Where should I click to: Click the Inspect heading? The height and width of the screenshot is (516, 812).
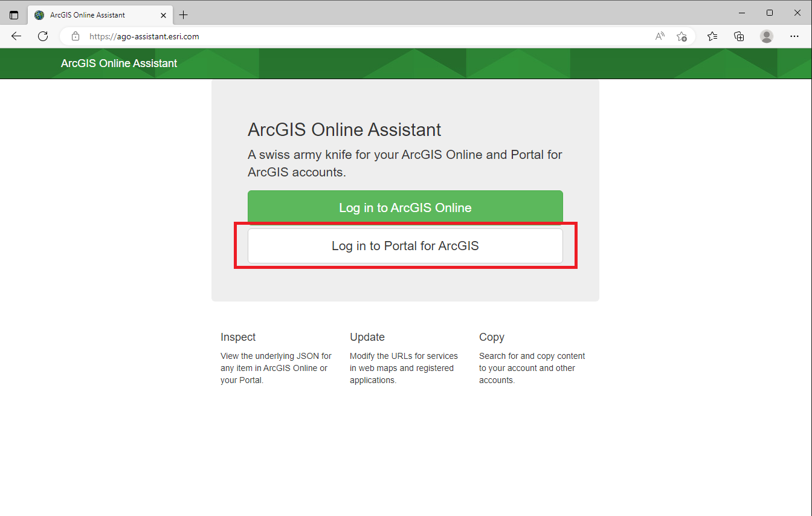(x=238, y=337)
